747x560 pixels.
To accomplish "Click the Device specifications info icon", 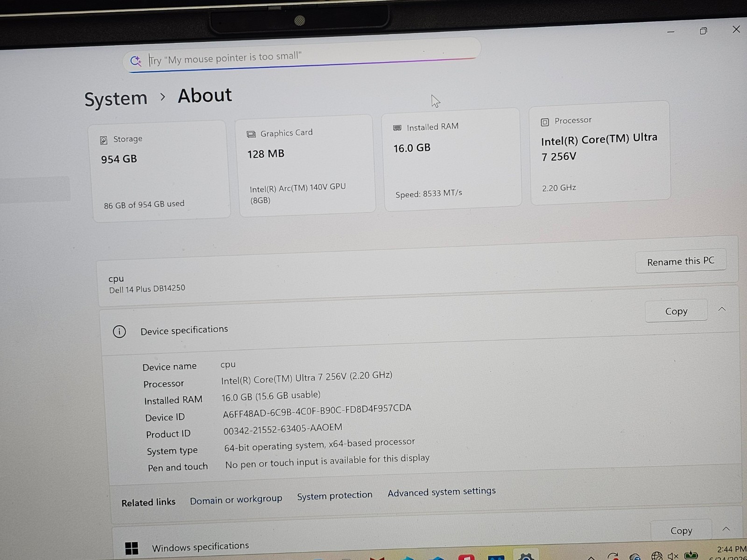I will coord(120,332).
